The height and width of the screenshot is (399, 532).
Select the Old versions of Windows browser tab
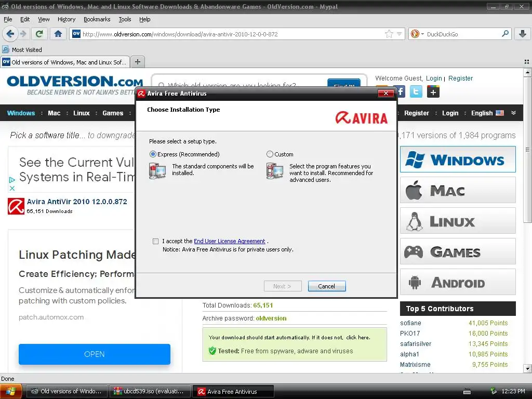[65, 62]
